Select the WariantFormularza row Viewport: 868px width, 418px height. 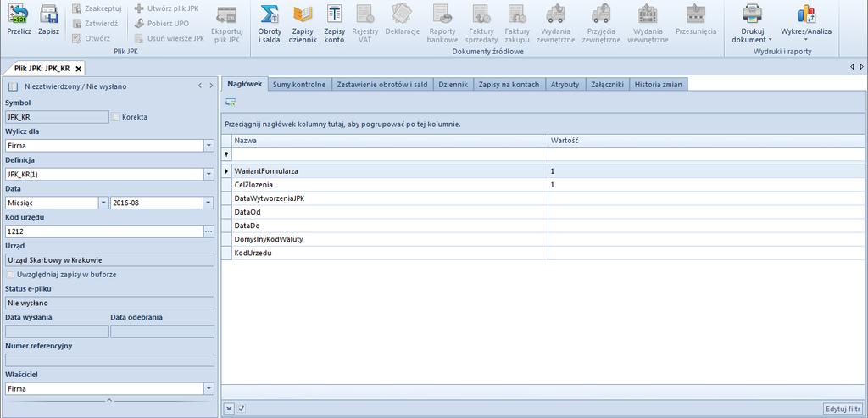pos(543,171)
